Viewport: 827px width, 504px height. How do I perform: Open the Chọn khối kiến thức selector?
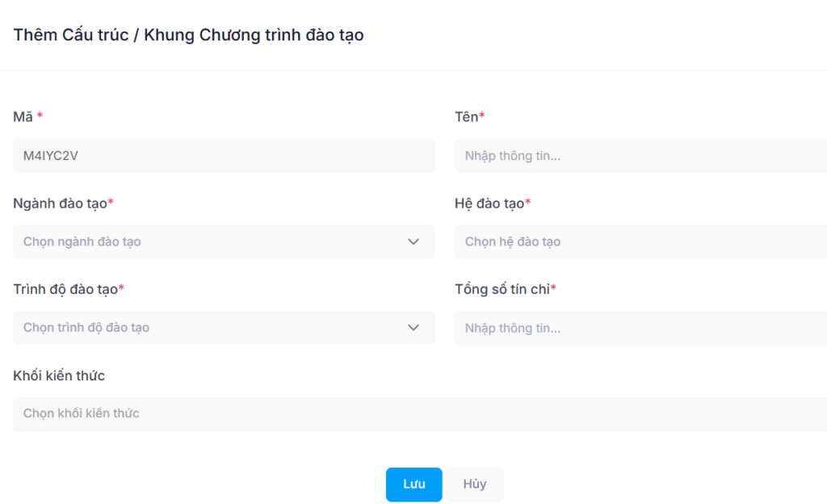pos(420,414)
